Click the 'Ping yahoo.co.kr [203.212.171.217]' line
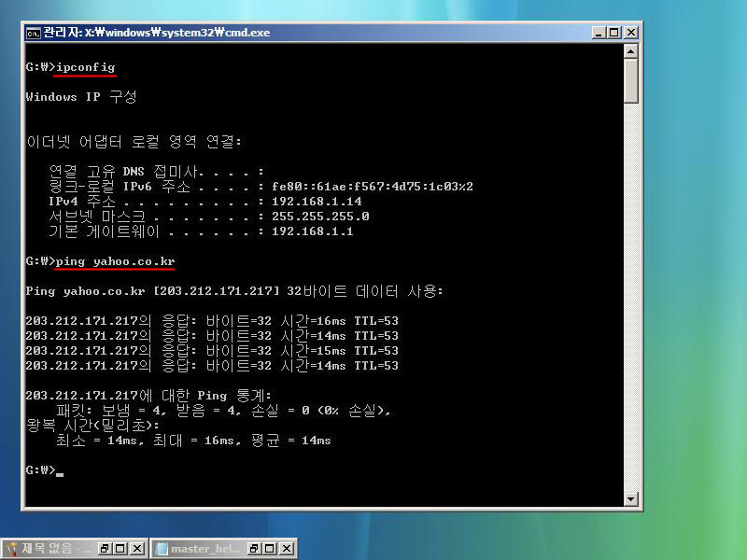 point(234,291)
